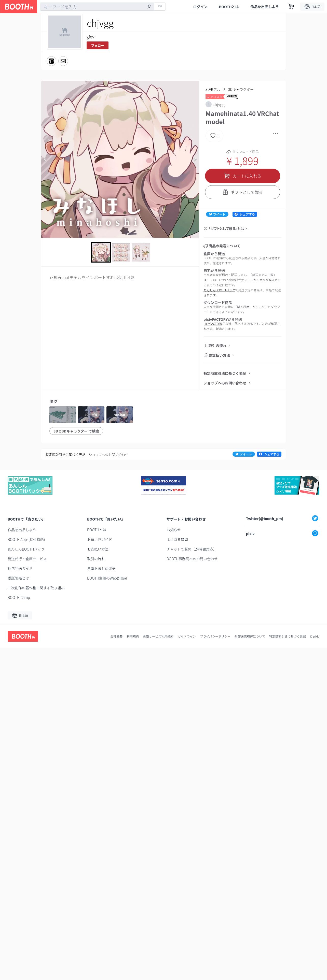The image size is (327, 980).
Task: Click the アコスタ badge
Action: (215, 97)
